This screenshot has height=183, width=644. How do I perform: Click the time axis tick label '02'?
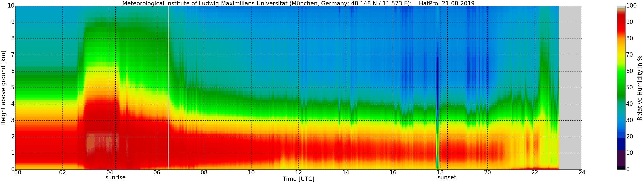pyautogui.click(x=62, y=172)
